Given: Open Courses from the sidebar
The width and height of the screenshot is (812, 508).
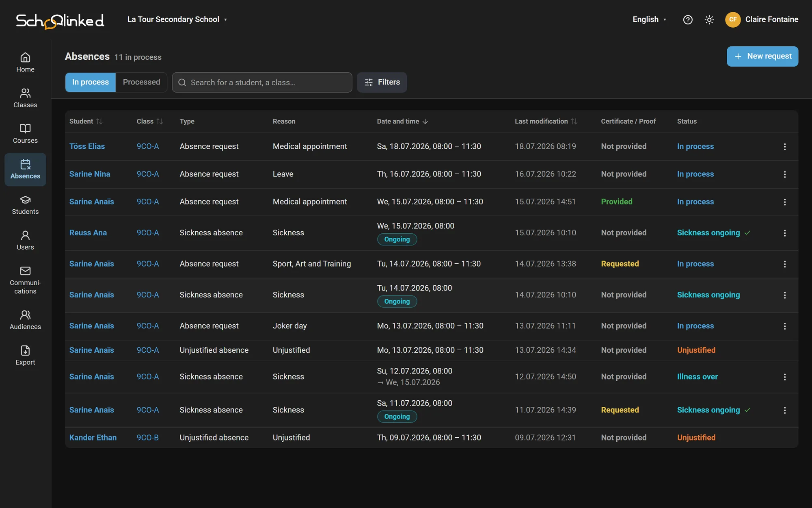Looking at the screenshot, I should tap(25, 134).
